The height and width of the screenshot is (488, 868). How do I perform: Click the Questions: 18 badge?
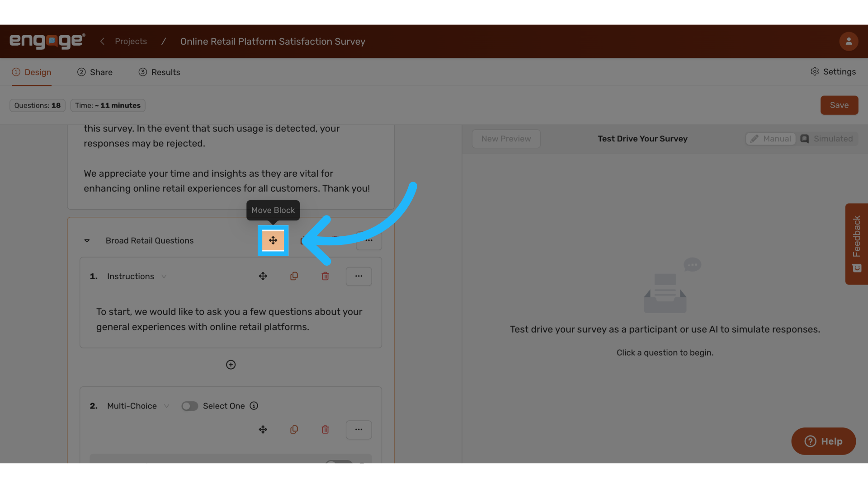[x=38, y=105]
